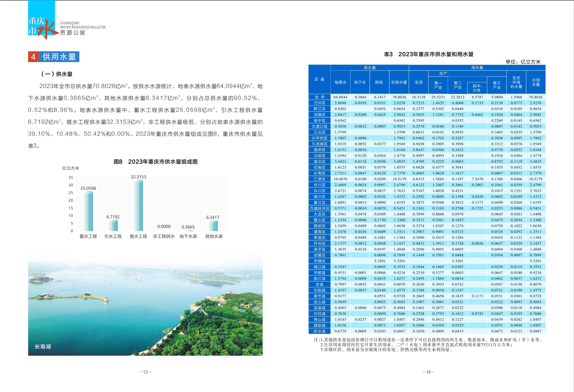Click the 图8 2023年重庆市供水量组成图 chart title
The height and width of the screenshot is (392, 574).
coord(156,162)
